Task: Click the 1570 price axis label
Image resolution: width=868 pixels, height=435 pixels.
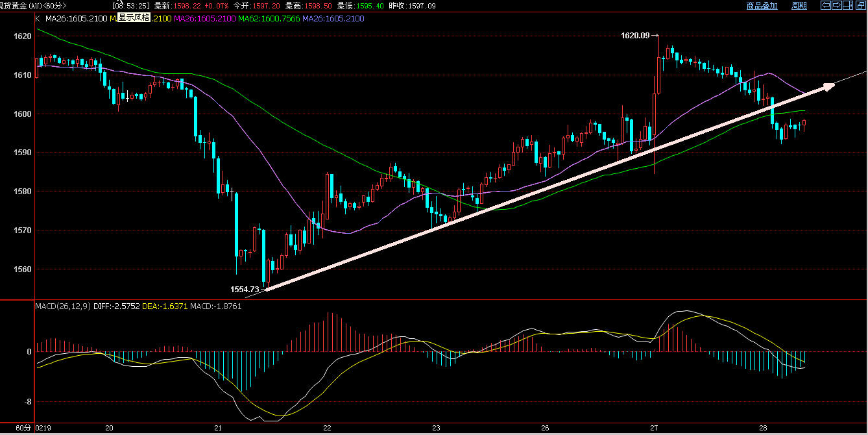Action: (23, 230)
